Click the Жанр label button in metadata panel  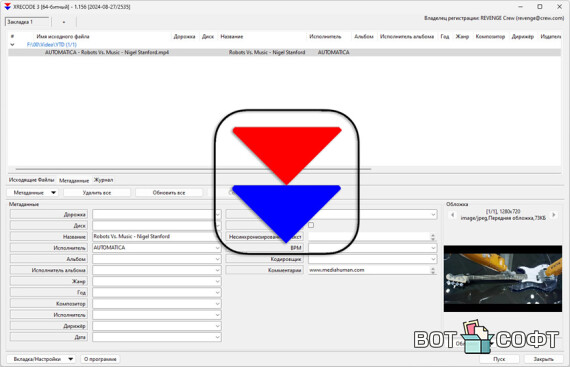(49, 281)
